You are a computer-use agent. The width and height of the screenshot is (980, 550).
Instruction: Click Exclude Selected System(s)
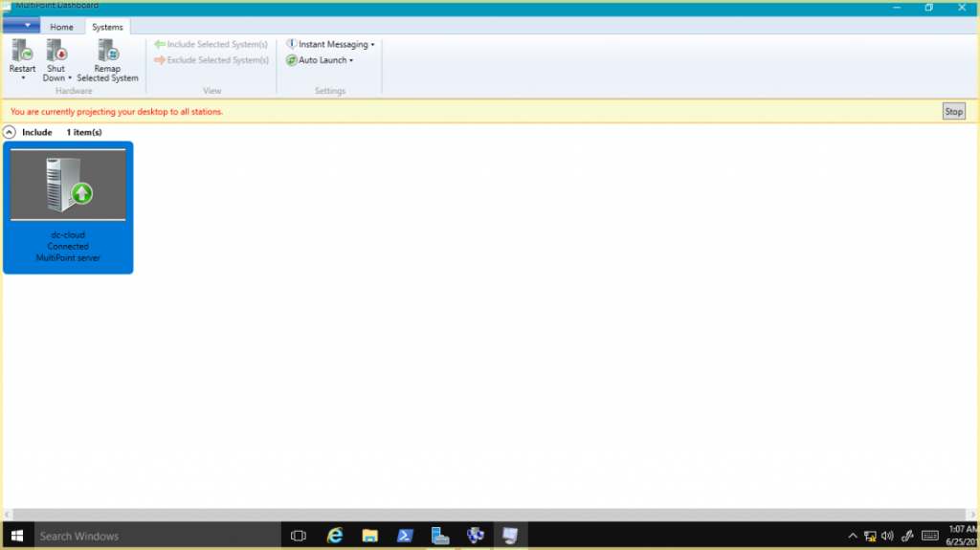coord(212,60)
